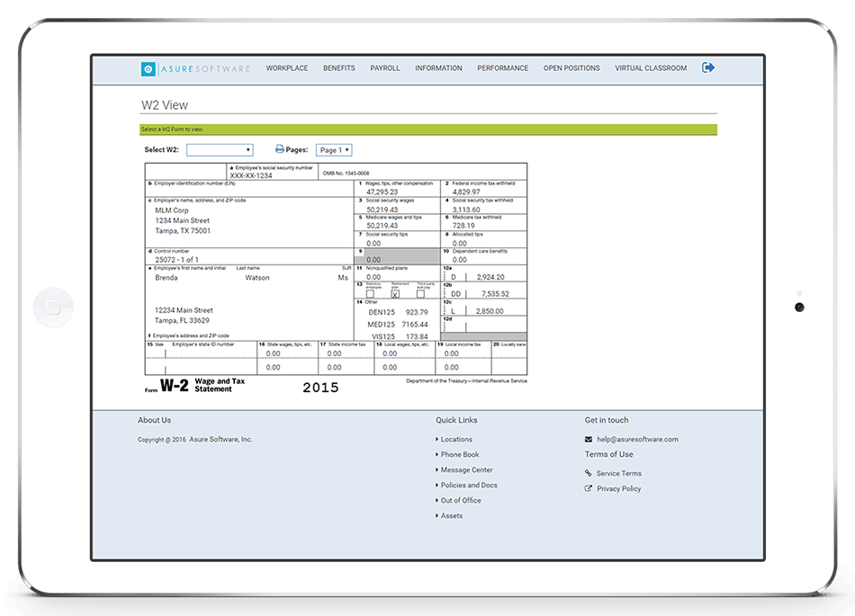Image resolution: width=855 pixels, height=616 pixels.
Task: Check the Statutory employee box on the W2
Action: 369,294
